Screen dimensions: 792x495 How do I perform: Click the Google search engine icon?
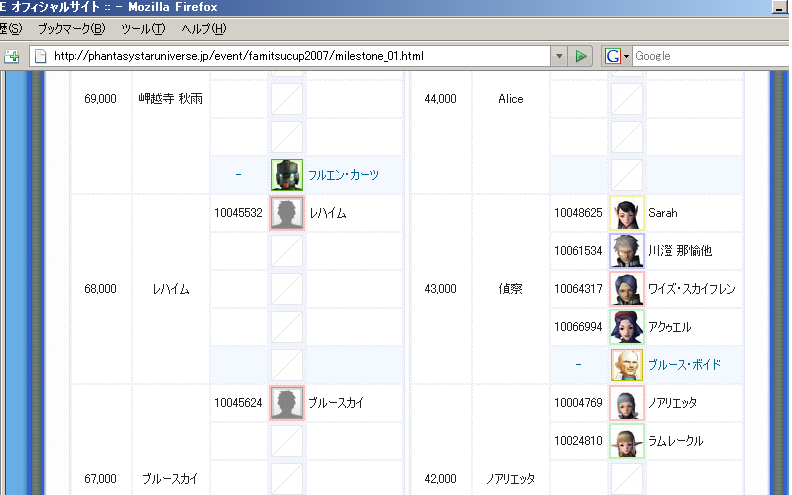(x=611, y=56)
